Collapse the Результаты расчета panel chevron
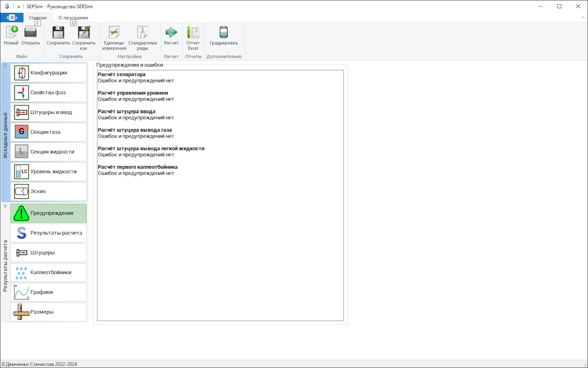This screenshot has width=588, height=368. pyautogui.click(x=5, y=206)
